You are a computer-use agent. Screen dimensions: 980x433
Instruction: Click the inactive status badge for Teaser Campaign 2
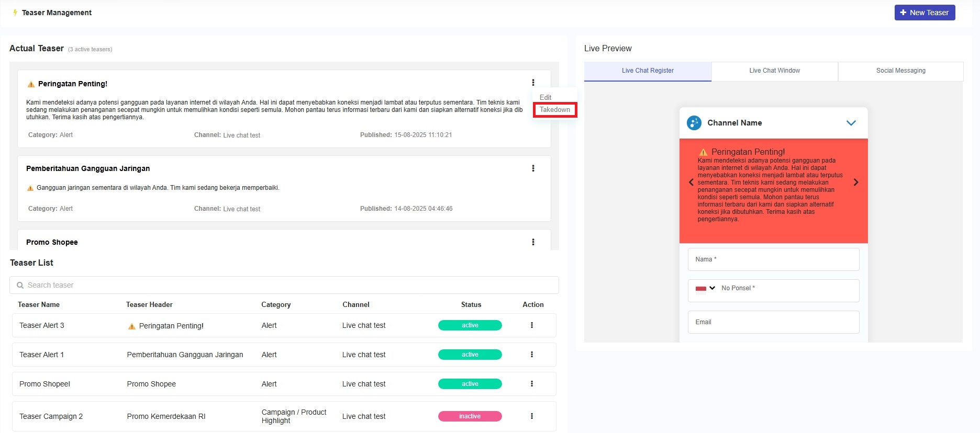[470, 416]
